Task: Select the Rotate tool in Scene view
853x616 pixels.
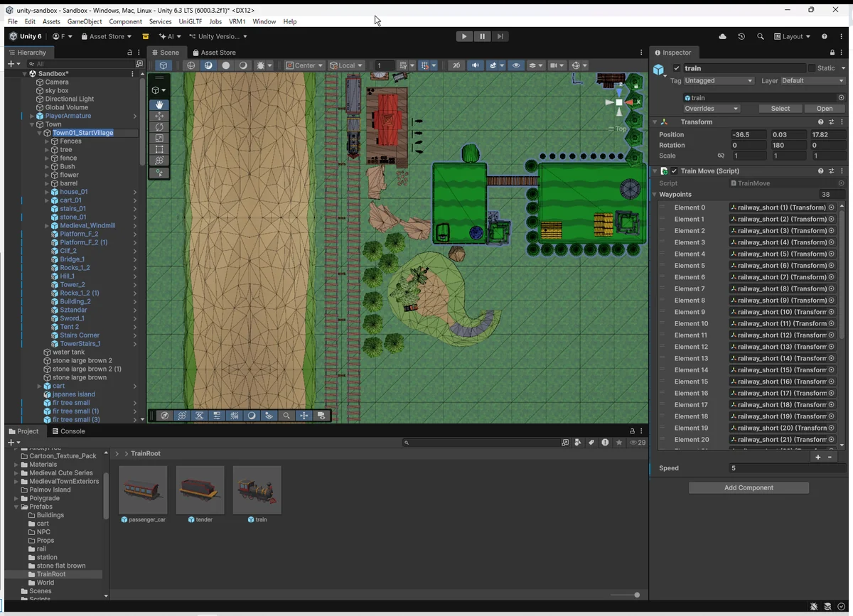Action: point(159,127)
